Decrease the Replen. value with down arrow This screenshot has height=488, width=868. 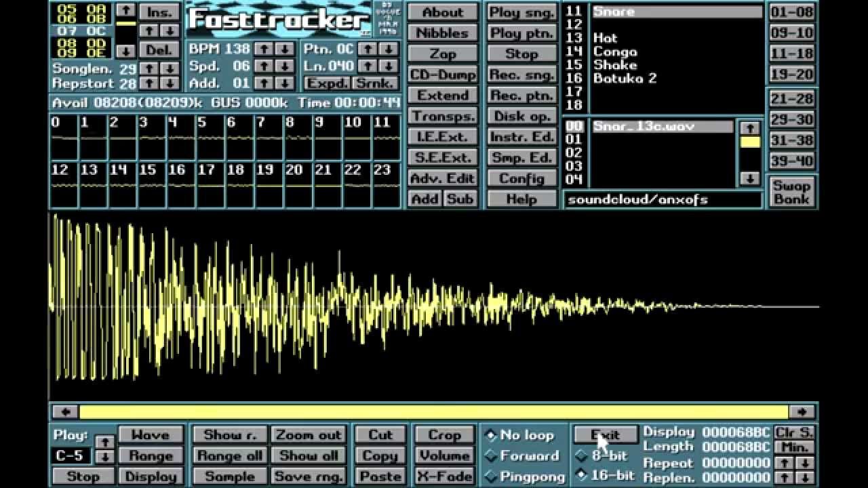tap(804, 478)
